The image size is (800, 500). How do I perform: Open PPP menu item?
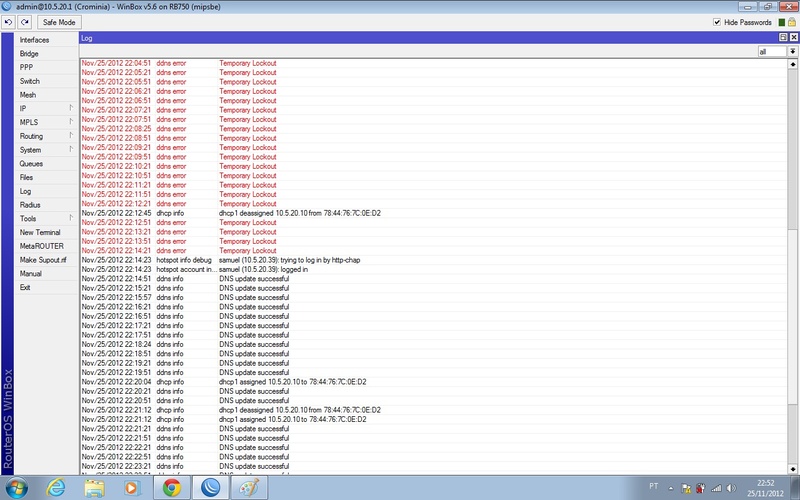click(x=46, y=67)
